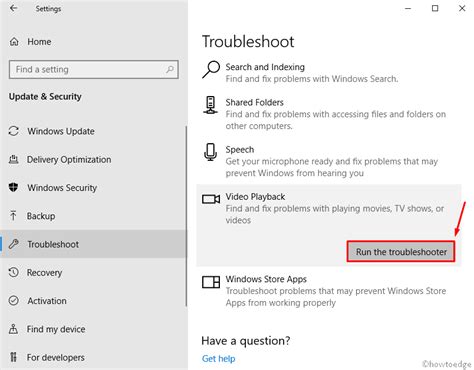474x370 pixels.
Task: Run the troubleshooter for Video Playback
Action: click(x=401, y=251)
